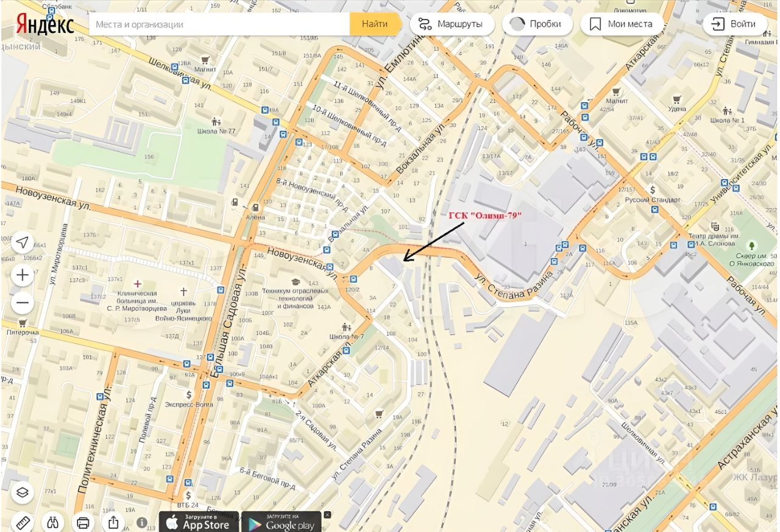Locate me with the geolocation arrow

(x=23, y=243)
